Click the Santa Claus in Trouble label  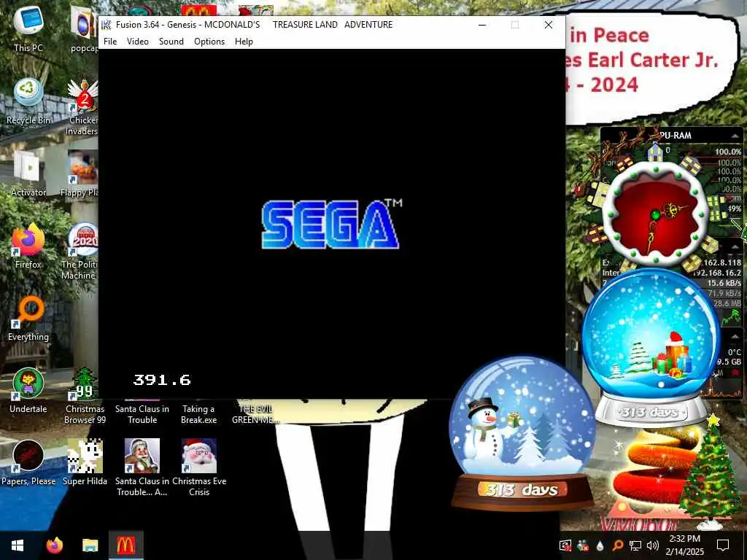click(142, 414)
